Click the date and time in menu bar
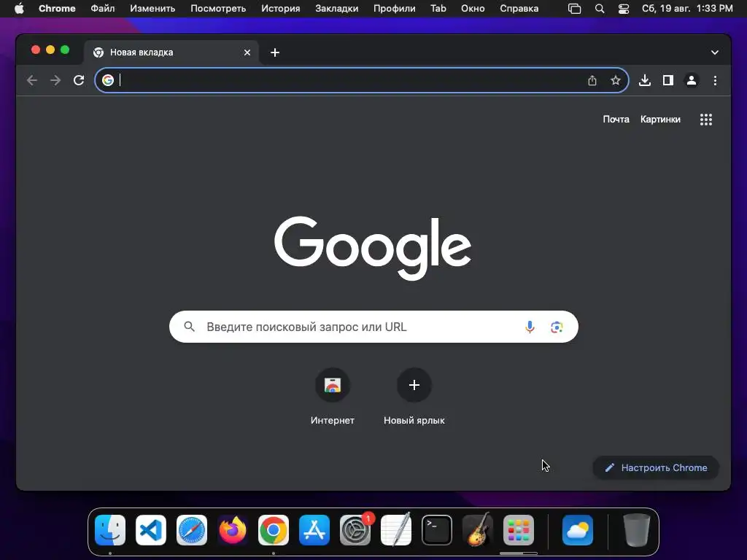 [x=687, y=9]
